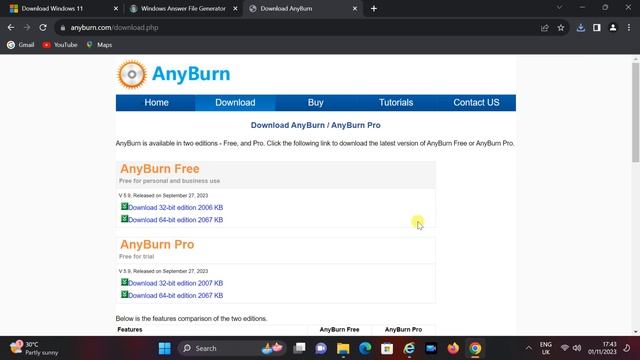This screenshot has height=360, width=640.
Task: Close the Download AnyBurn tab
Action: point(355,9)
